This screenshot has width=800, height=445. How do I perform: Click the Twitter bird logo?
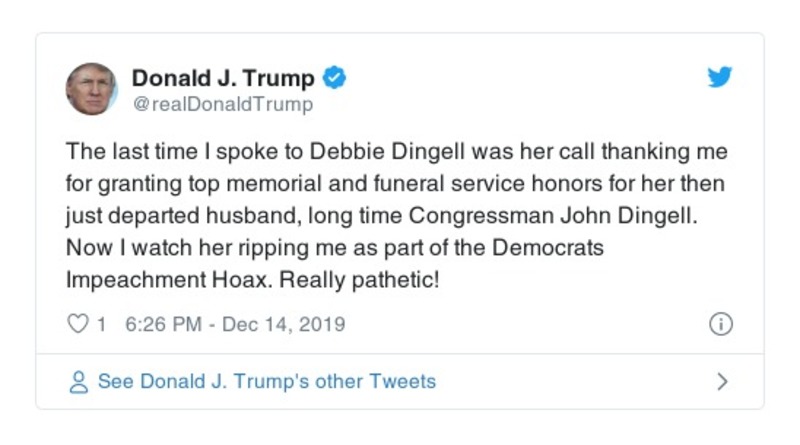coord(720,78)
